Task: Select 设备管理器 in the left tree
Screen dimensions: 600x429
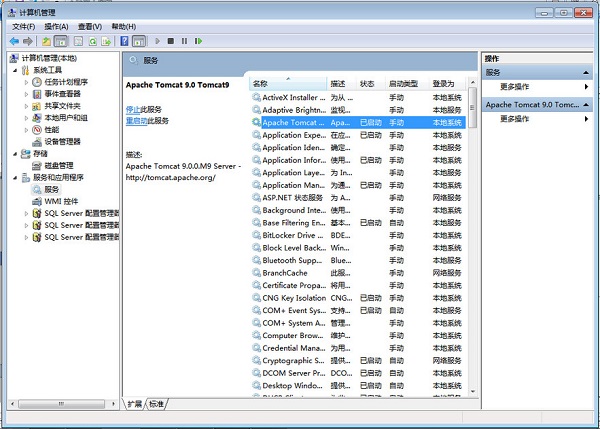Action: pos(62,142)
